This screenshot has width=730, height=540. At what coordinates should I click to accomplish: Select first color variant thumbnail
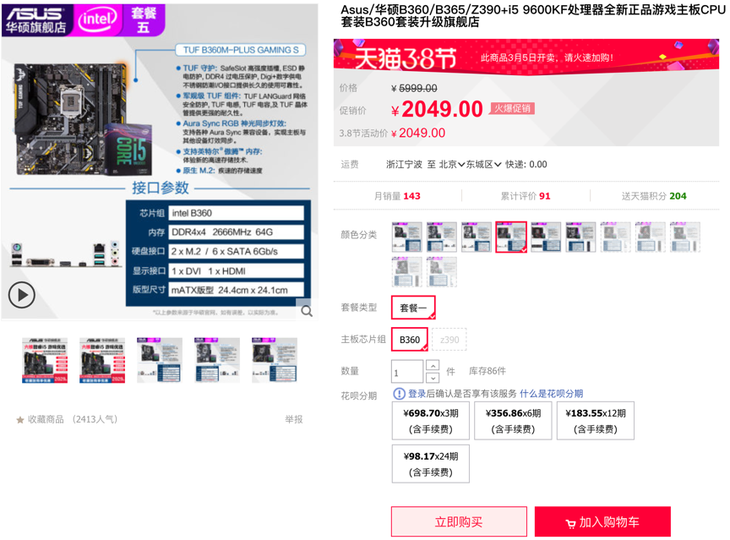407,237
